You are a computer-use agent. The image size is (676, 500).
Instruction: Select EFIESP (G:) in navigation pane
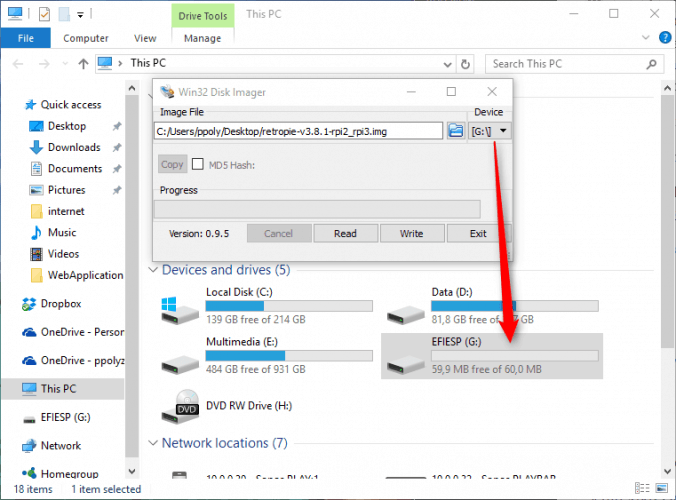[x=66, y=417]
